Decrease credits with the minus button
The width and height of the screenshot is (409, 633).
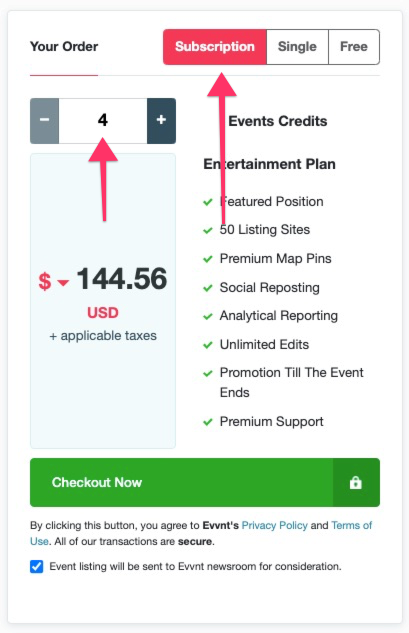(44, 121)
